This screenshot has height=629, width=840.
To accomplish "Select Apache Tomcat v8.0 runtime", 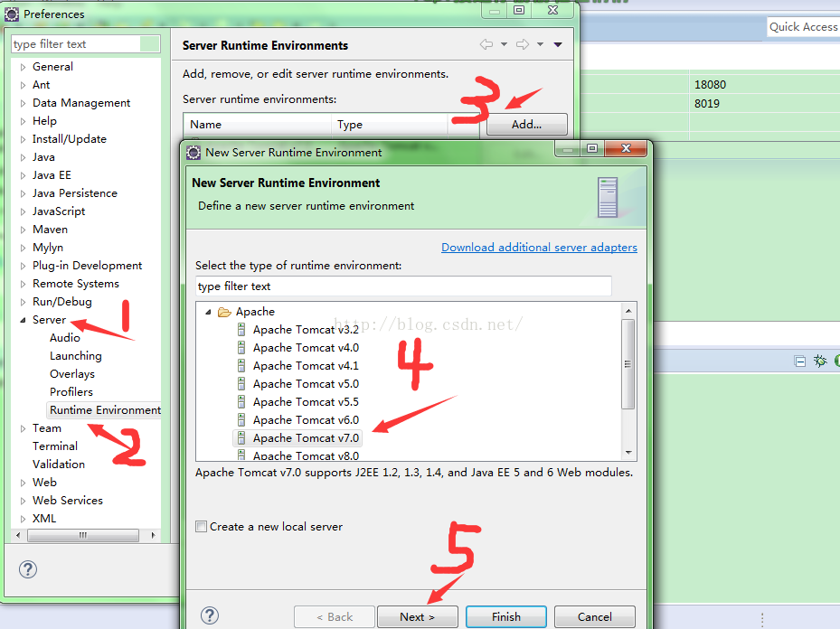I will (x=306, y=455).
